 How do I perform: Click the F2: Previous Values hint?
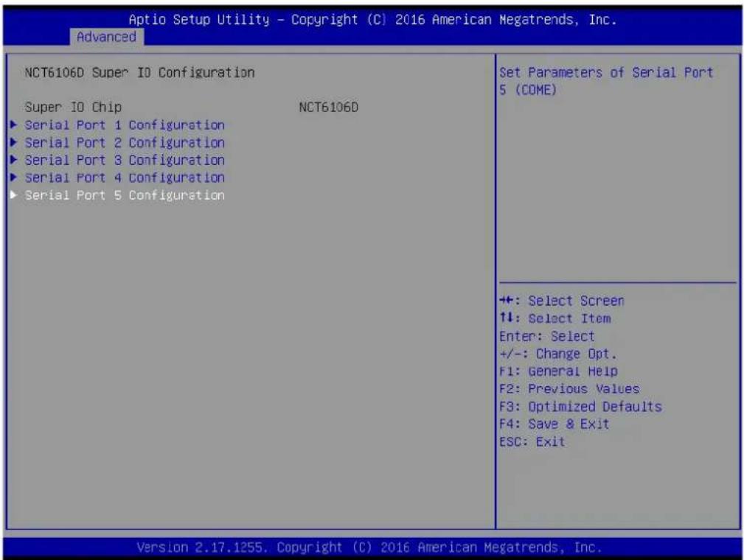point(569,389)
